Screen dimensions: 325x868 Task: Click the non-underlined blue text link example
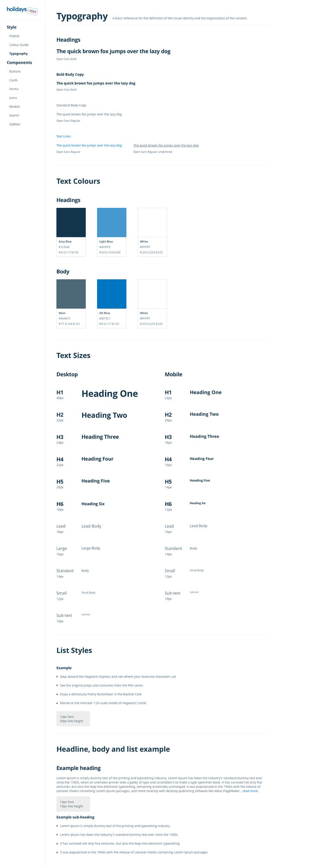89,145
